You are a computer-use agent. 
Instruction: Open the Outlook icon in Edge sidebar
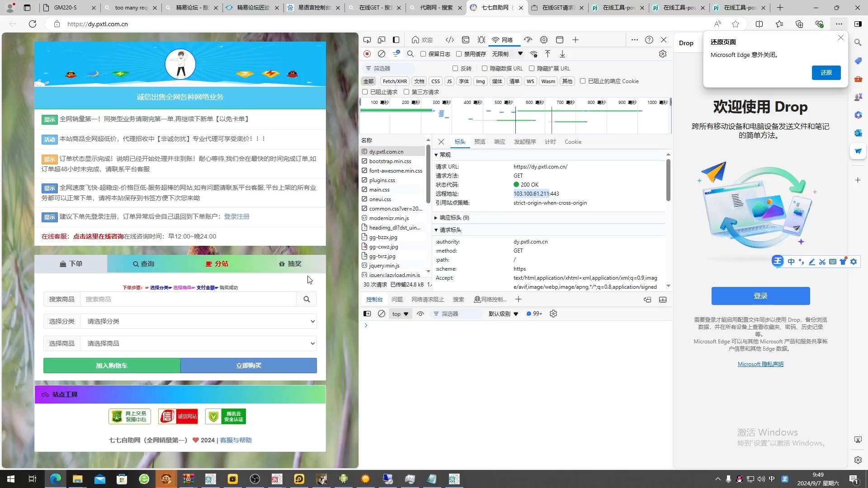[858, 133]
